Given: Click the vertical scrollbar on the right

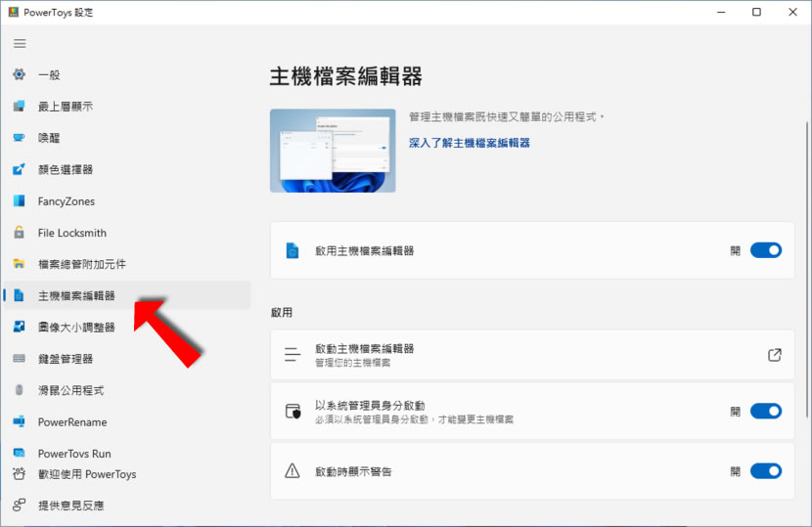Looking at the screenshot, I should pos(807,269).
